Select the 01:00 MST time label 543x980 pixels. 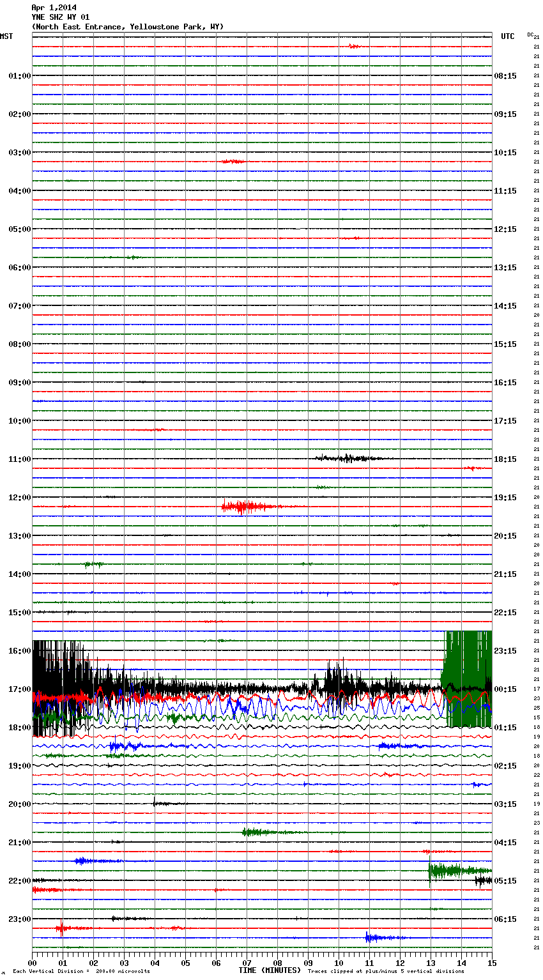(x=20, y=76)
